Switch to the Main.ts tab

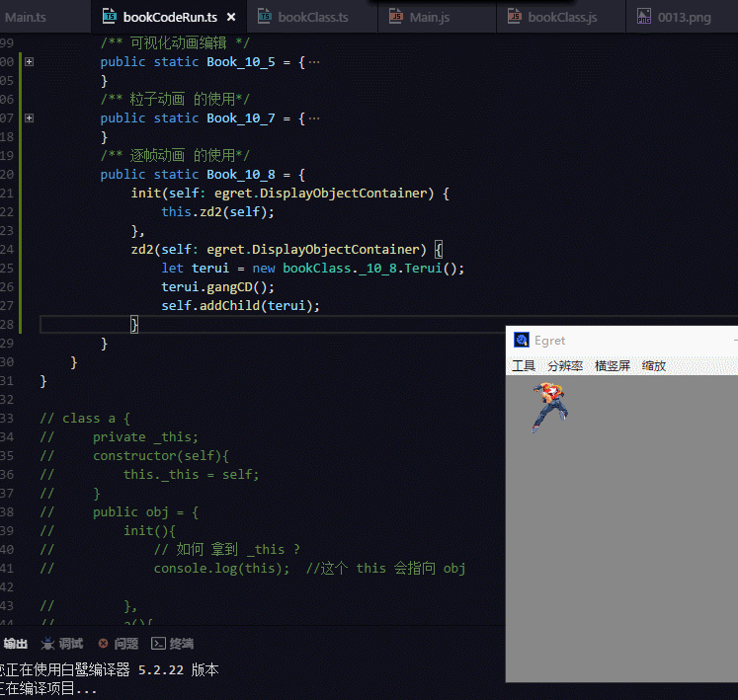(x=26, y=18)
